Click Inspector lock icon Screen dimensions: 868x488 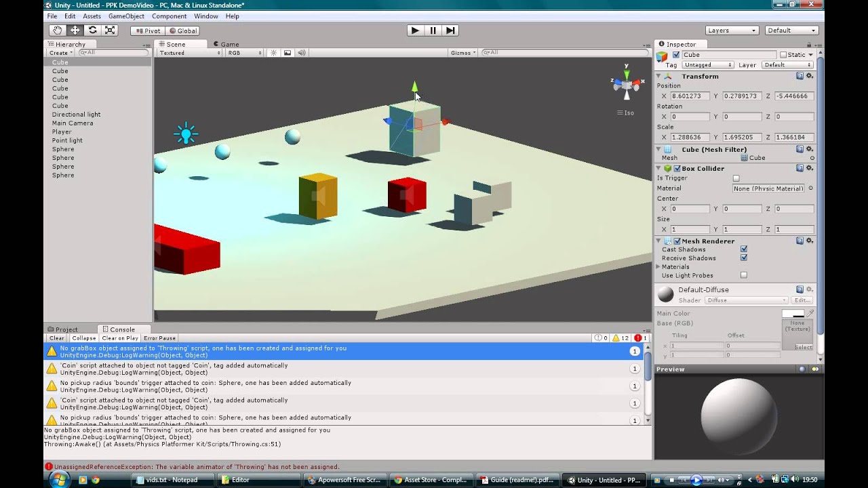(x=810, y=44)
